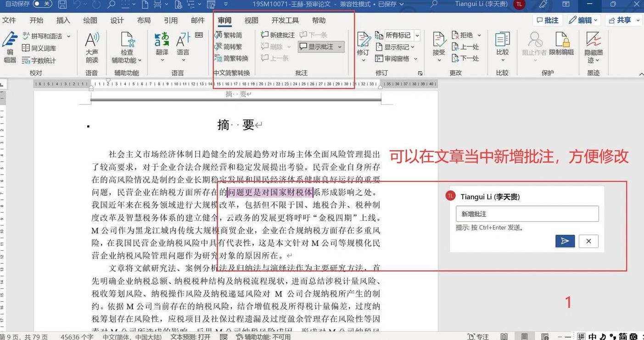Click the horizontal ruler
Image resolution: width=644 pixels, height=340 pixels.
pos(235,84)
